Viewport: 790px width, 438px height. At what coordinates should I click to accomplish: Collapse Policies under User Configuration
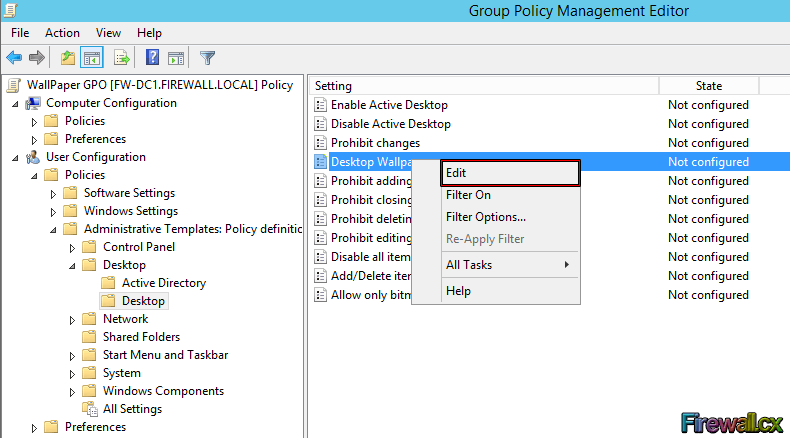tap(34, 176)
